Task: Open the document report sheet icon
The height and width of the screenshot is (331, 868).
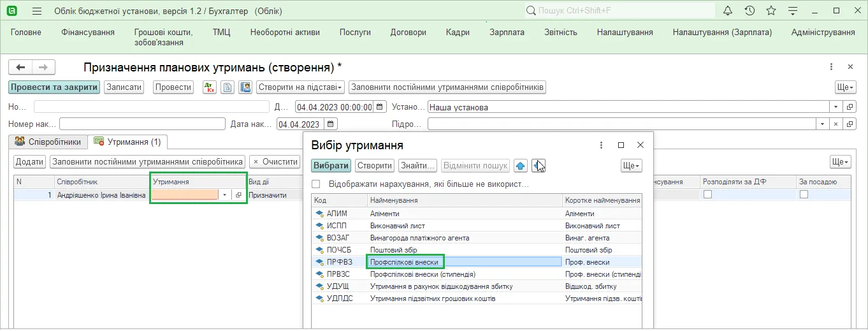Action: click(228, 87)
